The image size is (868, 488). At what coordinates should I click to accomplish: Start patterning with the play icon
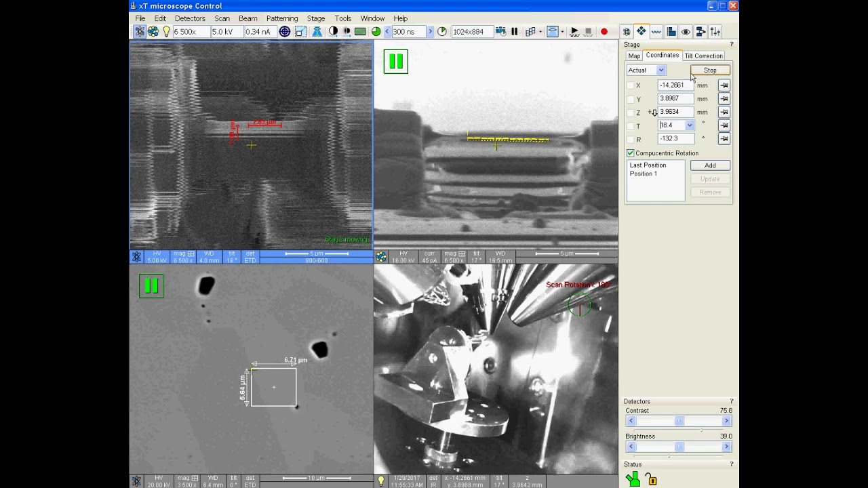575,31
